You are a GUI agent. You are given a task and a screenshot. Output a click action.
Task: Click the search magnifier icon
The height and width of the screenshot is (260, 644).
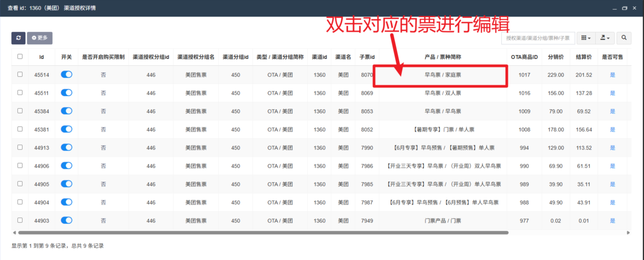tap(624, 38)
